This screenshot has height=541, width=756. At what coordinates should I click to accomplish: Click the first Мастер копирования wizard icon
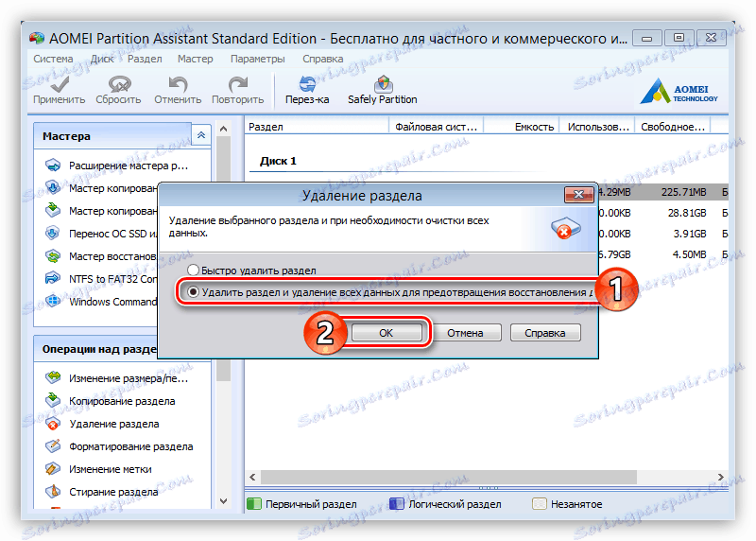[53, 187]
